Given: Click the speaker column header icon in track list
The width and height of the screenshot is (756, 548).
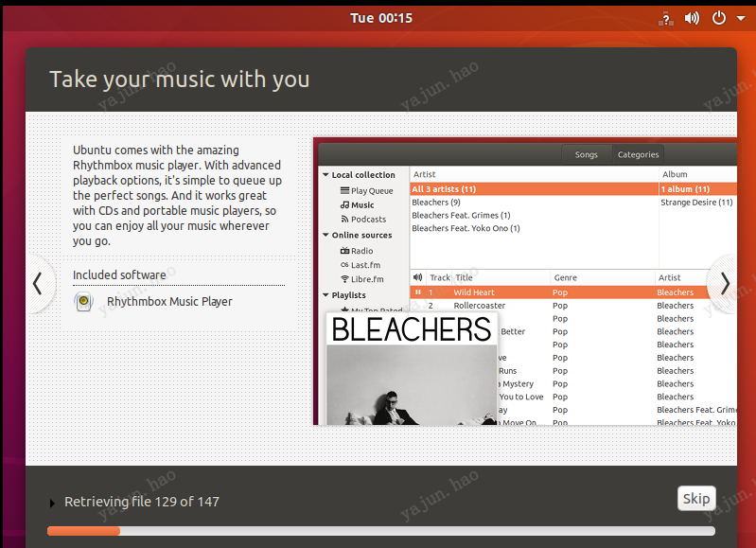Looking at the screenshot, I should pos(418,277).
